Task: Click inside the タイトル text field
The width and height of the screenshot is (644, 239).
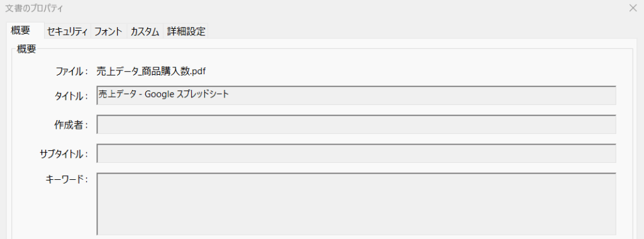Action: tap(356, 95)
